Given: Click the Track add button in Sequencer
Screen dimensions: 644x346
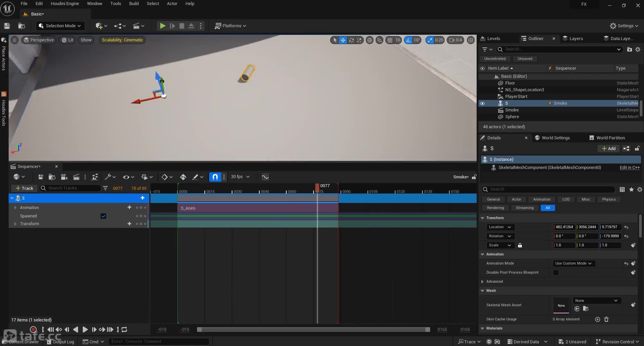Looking at the screenshot, I should click(x=24, y=188).
